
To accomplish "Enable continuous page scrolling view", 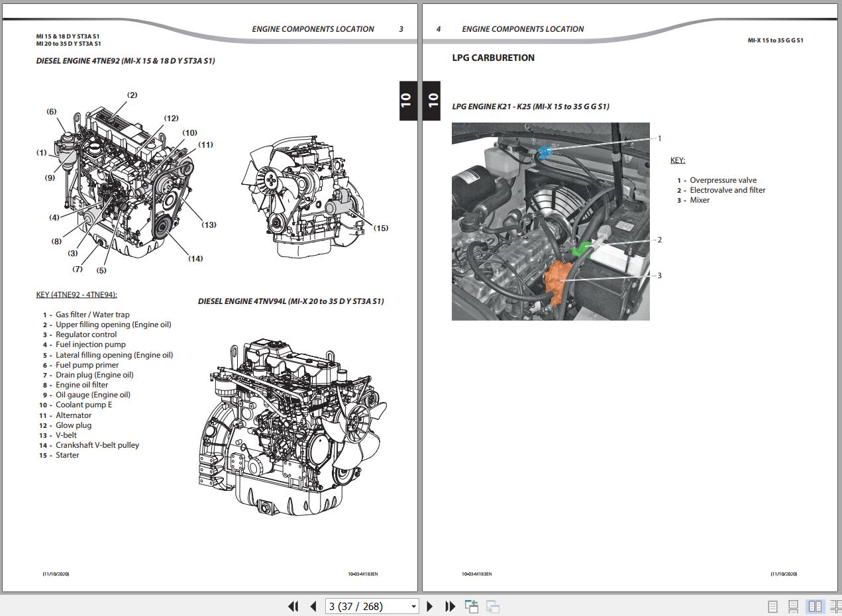I will pos(793,606).
